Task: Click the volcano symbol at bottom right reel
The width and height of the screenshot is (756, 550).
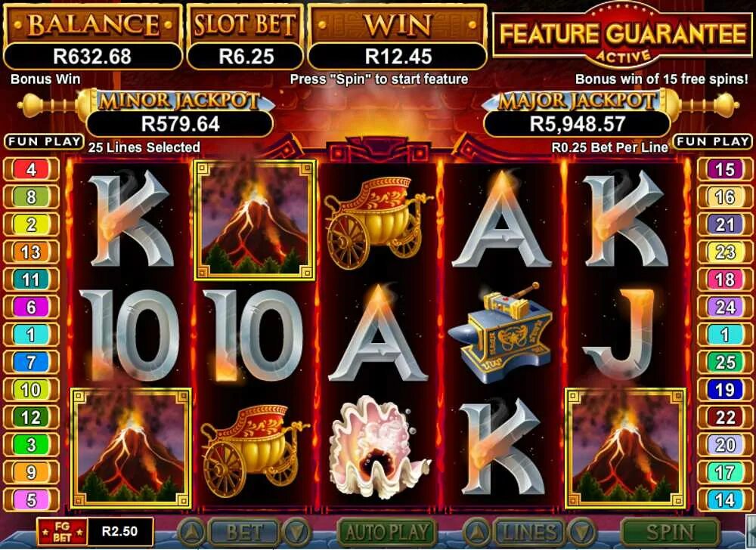Action: 625,448
